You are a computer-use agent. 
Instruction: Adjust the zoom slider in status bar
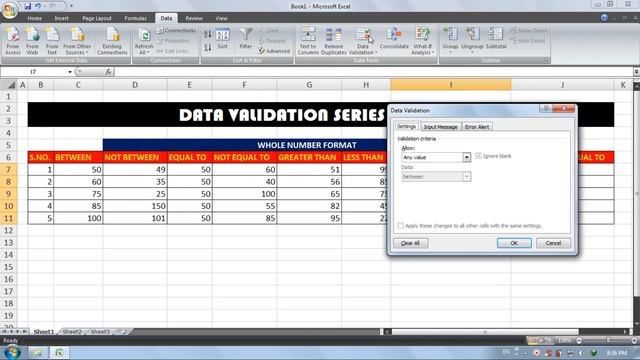coord(608,340)
